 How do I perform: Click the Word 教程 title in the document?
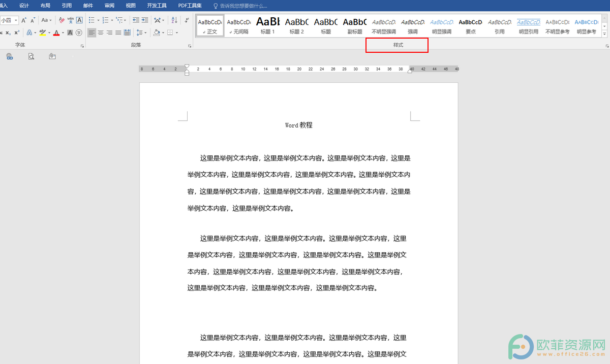coord(299,125)
